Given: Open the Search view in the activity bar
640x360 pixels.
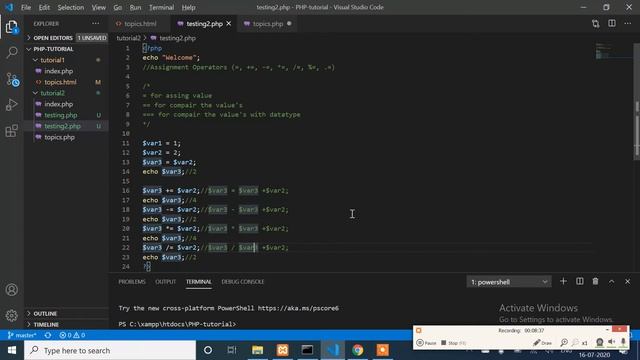Looking at the screenshot, I should [12, 53].
